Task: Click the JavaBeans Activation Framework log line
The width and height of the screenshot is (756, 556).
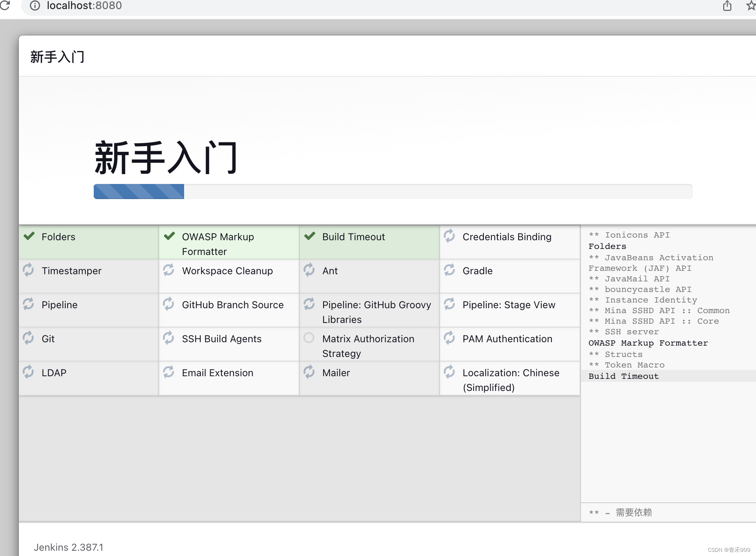Action: click(651, 263)
